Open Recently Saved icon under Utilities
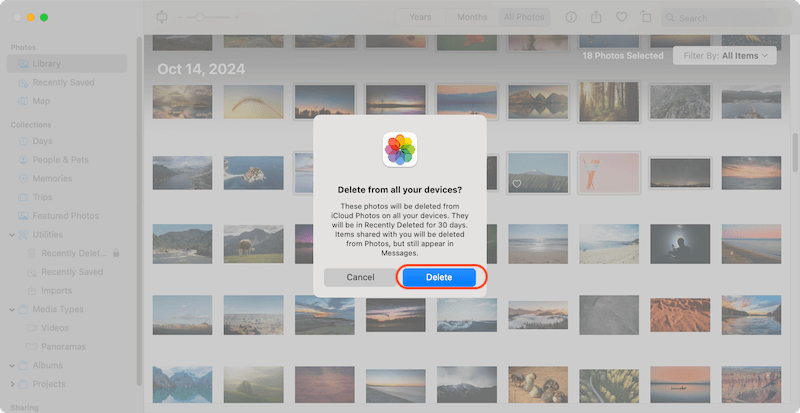 [x=32, y=272]
